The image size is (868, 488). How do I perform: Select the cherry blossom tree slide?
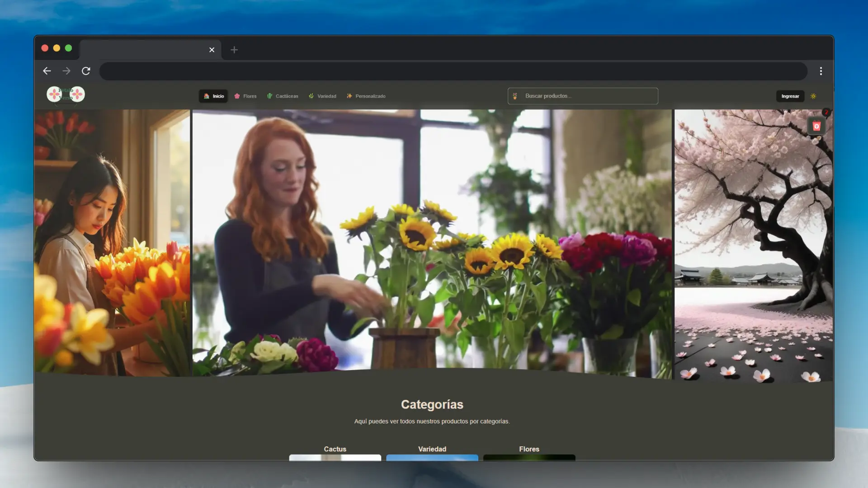pyautogui.click(x=754, y=246)
